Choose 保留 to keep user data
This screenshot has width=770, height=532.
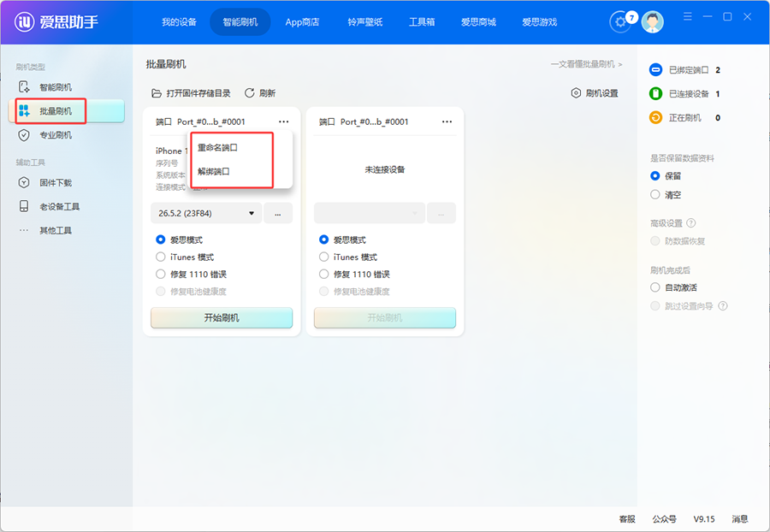pyautogui.click(x=655, y=175)
